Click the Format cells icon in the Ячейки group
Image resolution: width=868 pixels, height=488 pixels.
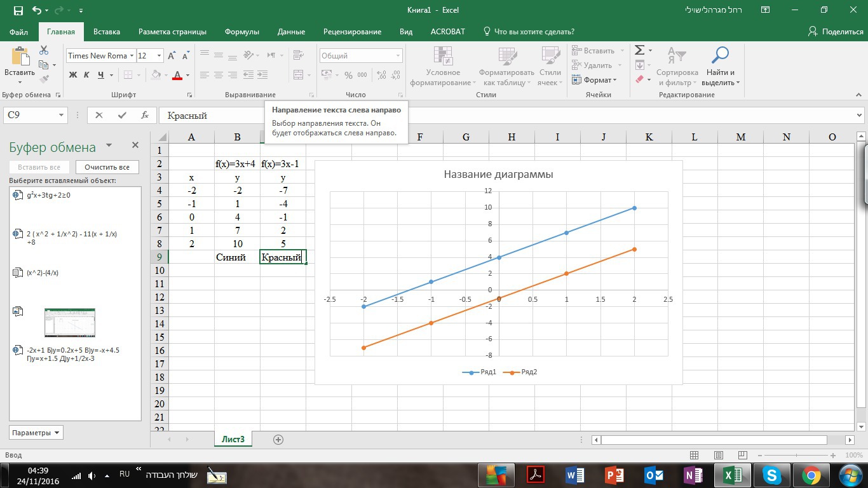click(x=577, y=80)
